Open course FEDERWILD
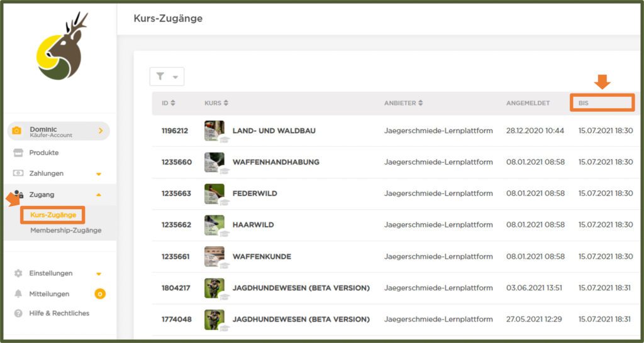 pyautogui.click(x=255, y=193)
